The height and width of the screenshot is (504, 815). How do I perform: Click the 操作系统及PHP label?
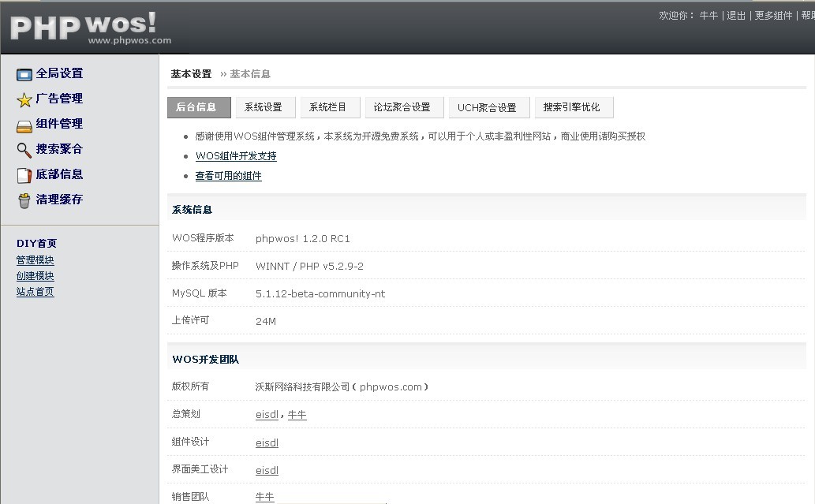point(205,266)
